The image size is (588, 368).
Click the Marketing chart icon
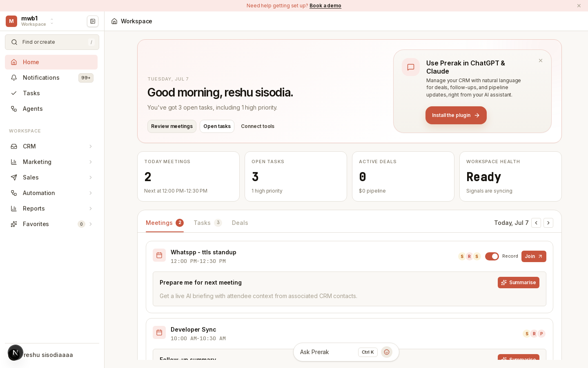pos(14,162)
